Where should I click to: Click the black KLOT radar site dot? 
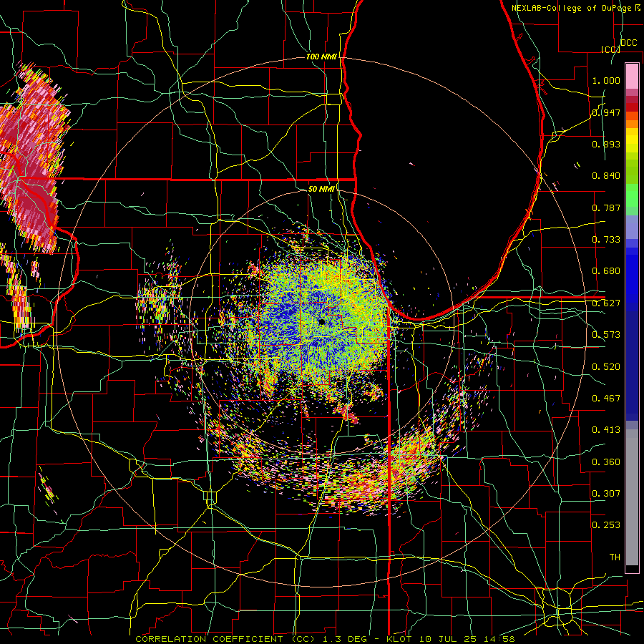pyautogui.click(x=322, y=322)
